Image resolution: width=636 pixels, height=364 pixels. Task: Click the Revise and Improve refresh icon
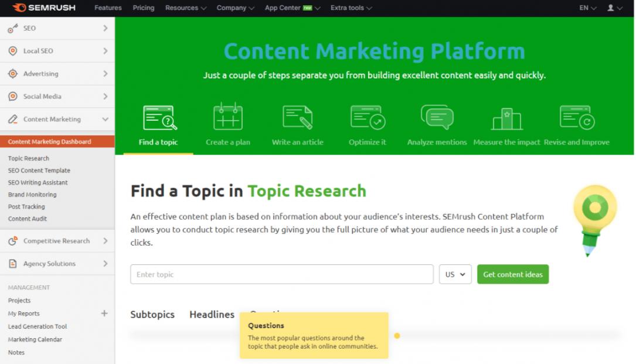pos(576,117)
